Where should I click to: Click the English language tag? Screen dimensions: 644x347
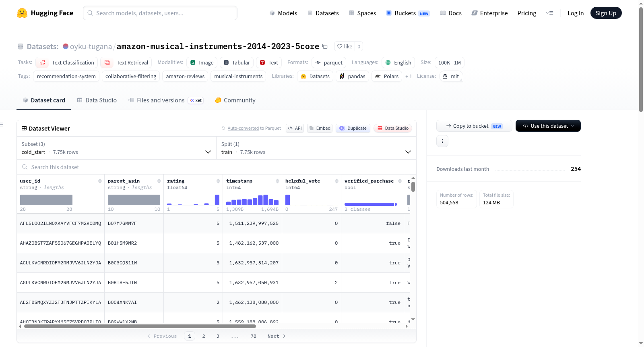click(x=398, y=62)
